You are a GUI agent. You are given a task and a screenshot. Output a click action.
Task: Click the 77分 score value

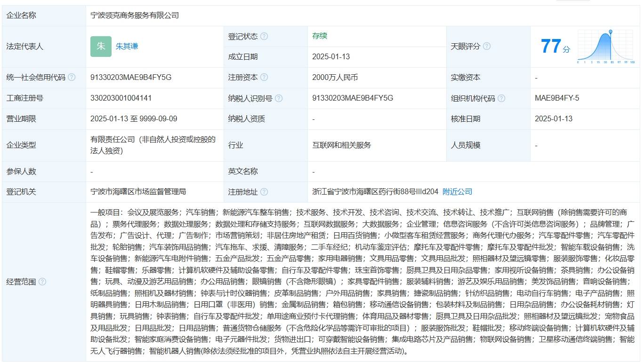[555, 47]
